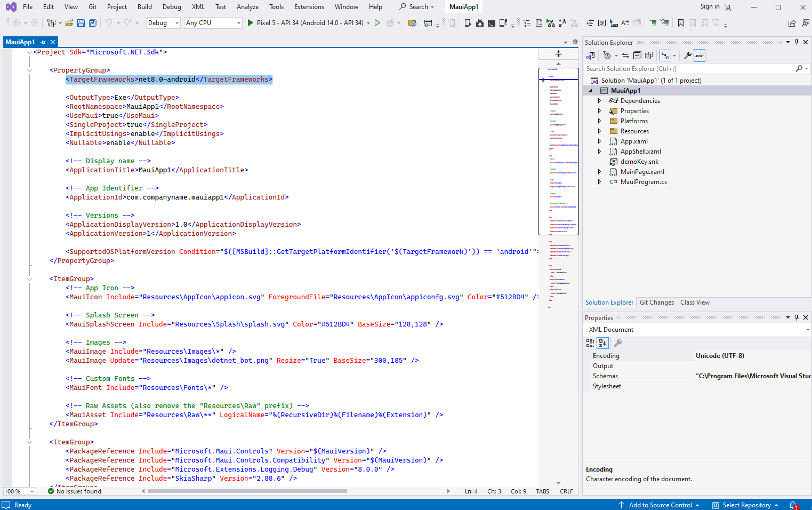This screenshot has height=510, width=812.
Task: Open the notifications bell in status bar
Action: tap(793, 505)
